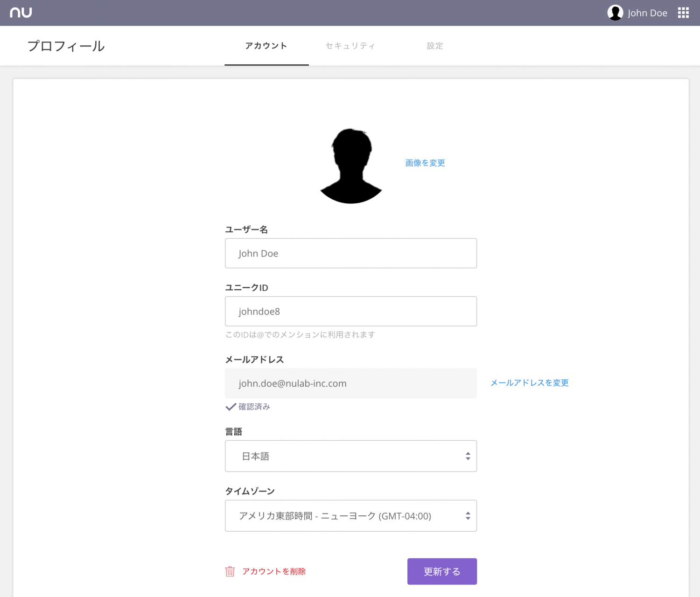The height and width of the screenshot is (597, 700).
Task: Click the 確認済み status text
Action: pyautogui.click(x=254, y=407)
